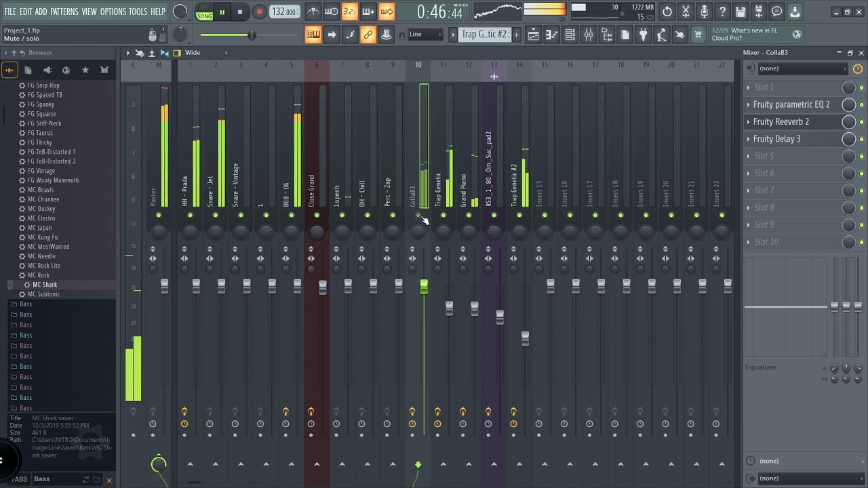Add new pattern with plus button
The height and width of the screenshot is (488, 868).
(516, 35)
